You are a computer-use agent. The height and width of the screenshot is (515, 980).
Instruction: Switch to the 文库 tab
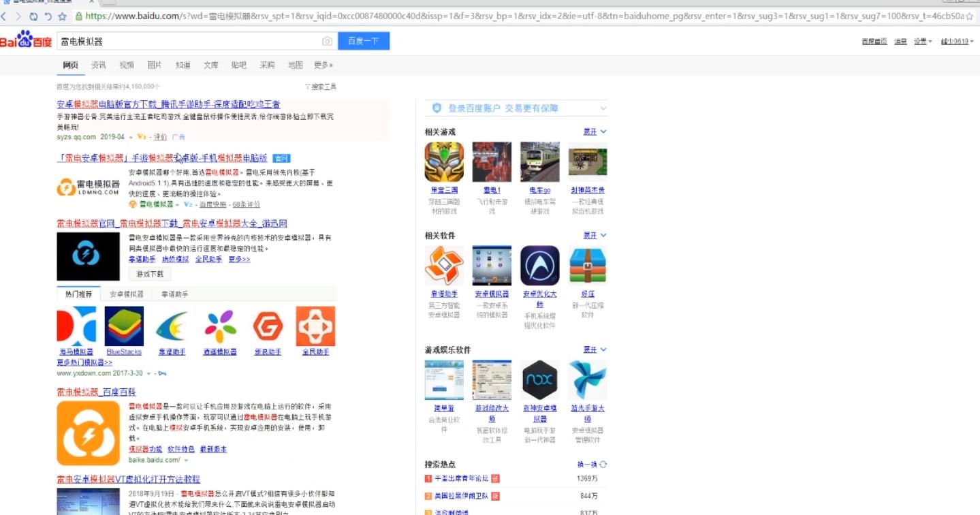click(x=211, y=65)
